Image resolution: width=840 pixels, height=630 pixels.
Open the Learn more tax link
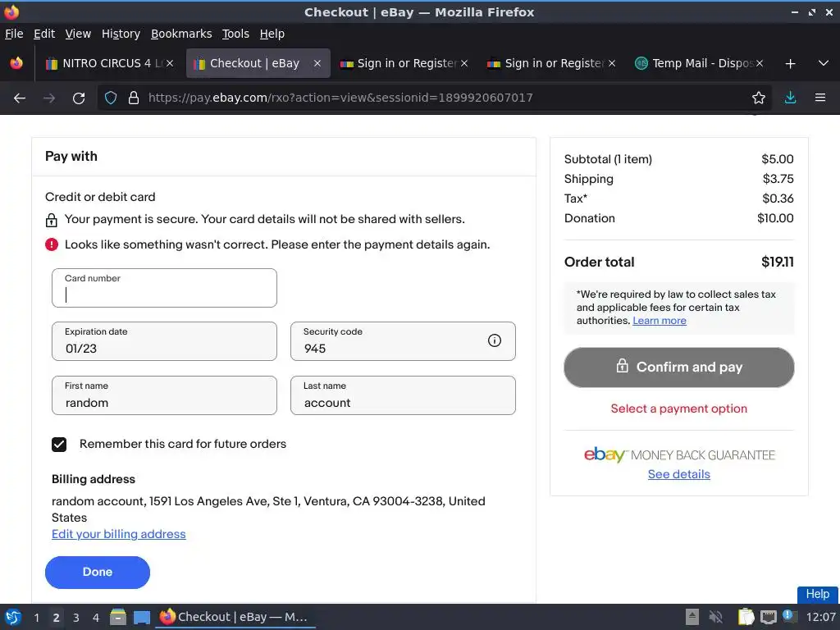(x=660, y=321)
